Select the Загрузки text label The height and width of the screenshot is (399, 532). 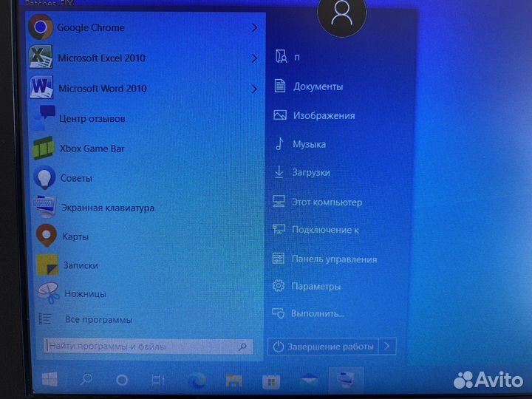click(311, 172)
